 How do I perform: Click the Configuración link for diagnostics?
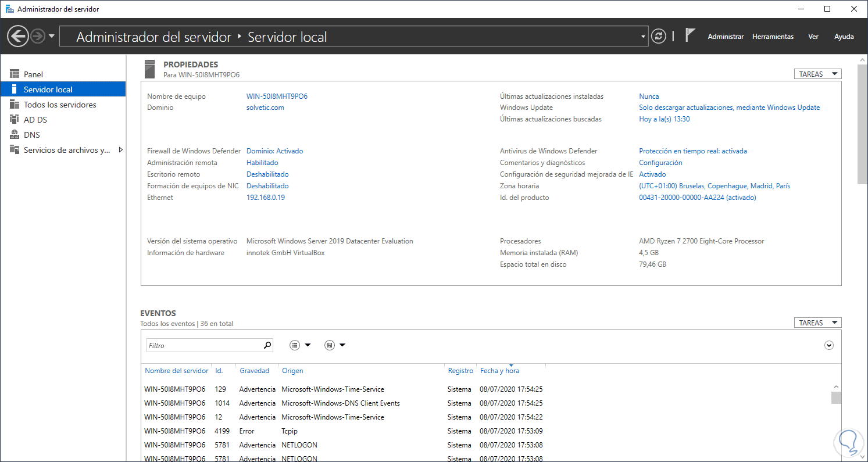660,163
